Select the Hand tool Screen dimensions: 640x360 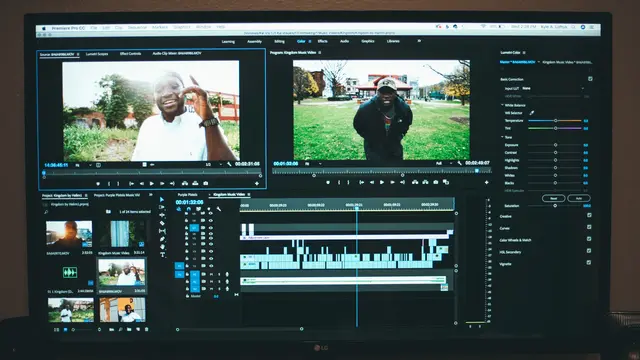click(x=162, y=247)
